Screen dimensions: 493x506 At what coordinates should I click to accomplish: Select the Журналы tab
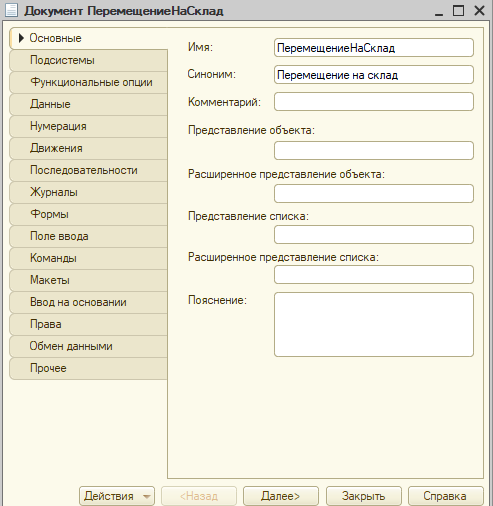click(89, 192)
